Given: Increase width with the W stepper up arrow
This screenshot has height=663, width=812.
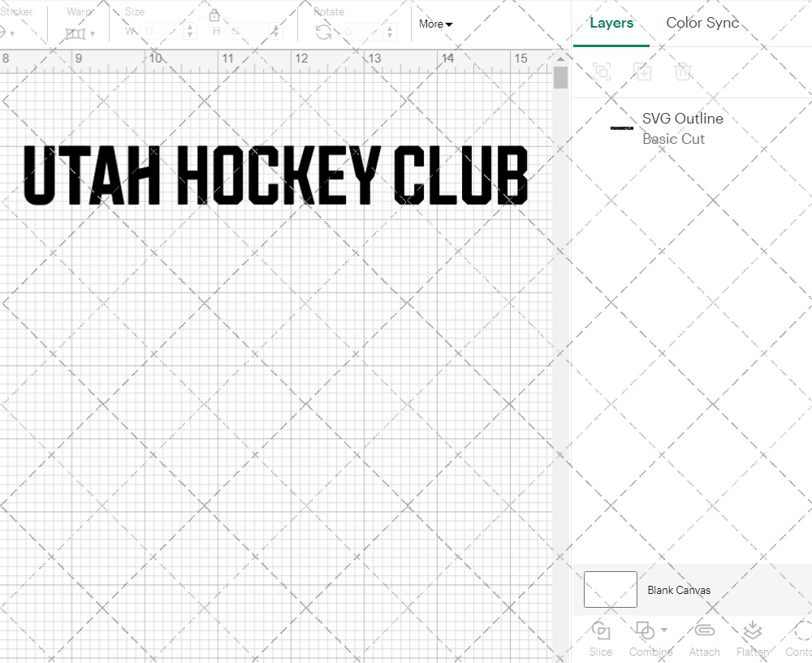Looking at the screenshot, I should pyautogui.click(x=190, y=25).
